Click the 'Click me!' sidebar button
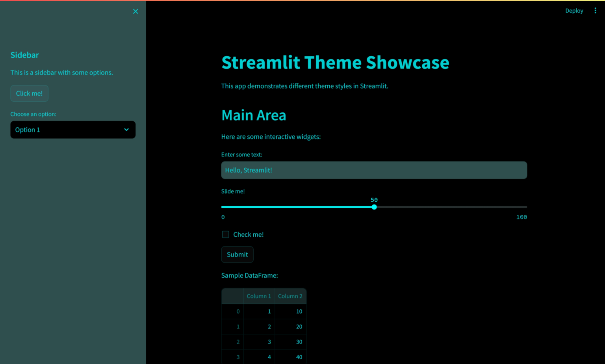Image resolution: width=605 pixels, height=364 pixels. click(x=29, y=93)
